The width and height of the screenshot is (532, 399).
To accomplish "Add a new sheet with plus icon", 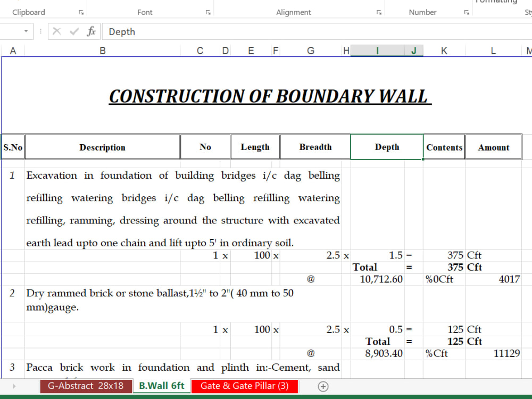I will point(323,386).
